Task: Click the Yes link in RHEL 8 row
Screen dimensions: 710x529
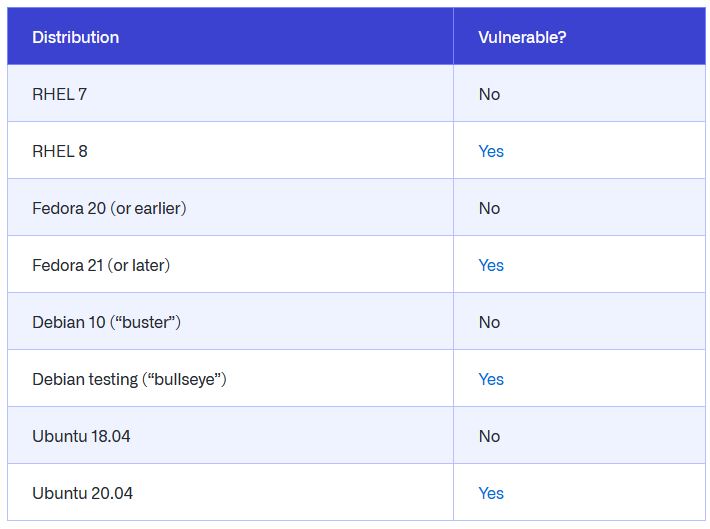Action: [x=491, y=151]
